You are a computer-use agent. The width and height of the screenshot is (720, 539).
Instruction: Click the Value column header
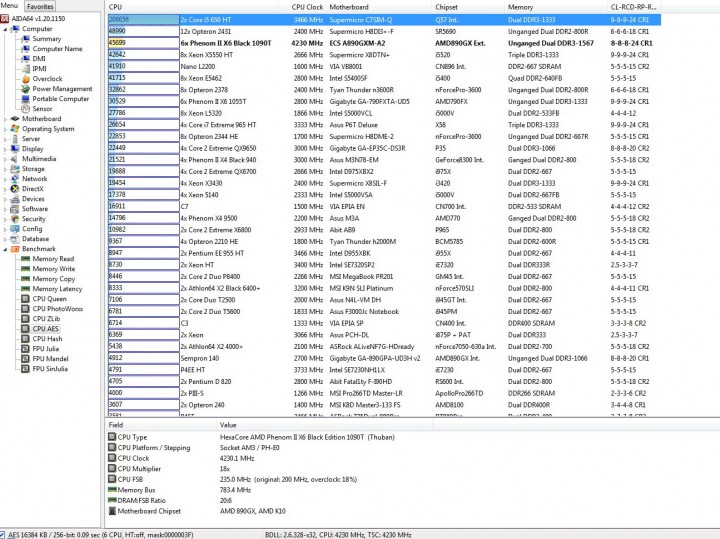[325, 425]
